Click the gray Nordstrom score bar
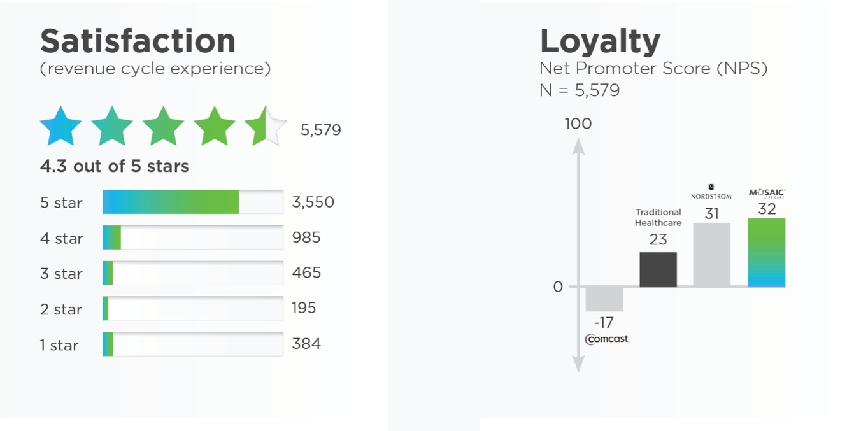868x431 pixels. (x=711, y=255)
